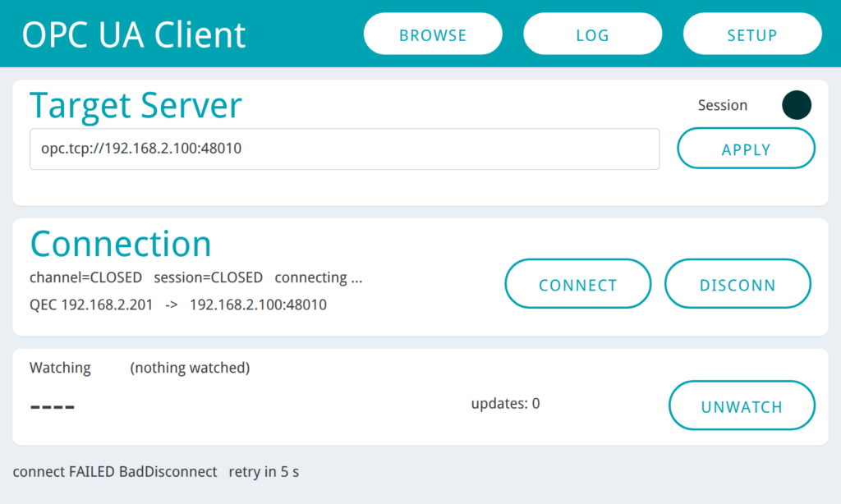
Task: Click the Watching label
Action: click(60, 368)
